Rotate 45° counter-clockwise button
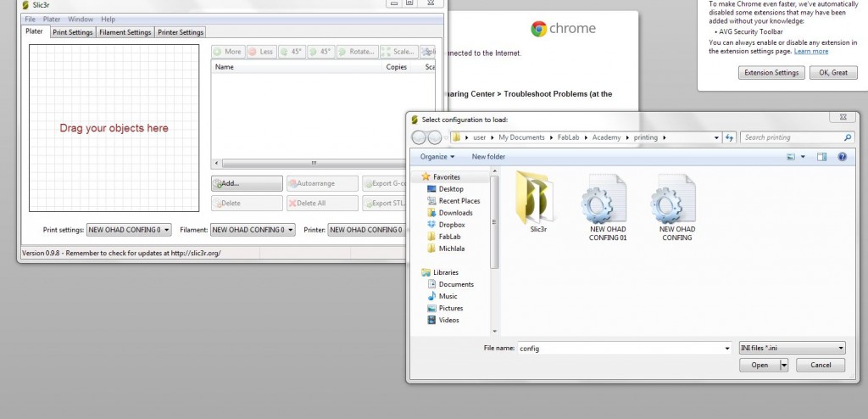 (x=292, y=52)
